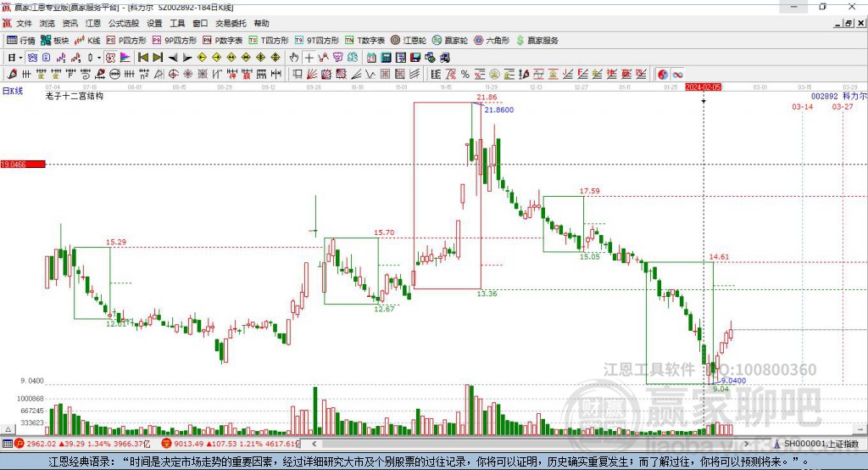Image resolution: width=868 pixels, height=470 pixels.
Task: Click the colored triangle gradient icon
Action: [x=125, y=58]
